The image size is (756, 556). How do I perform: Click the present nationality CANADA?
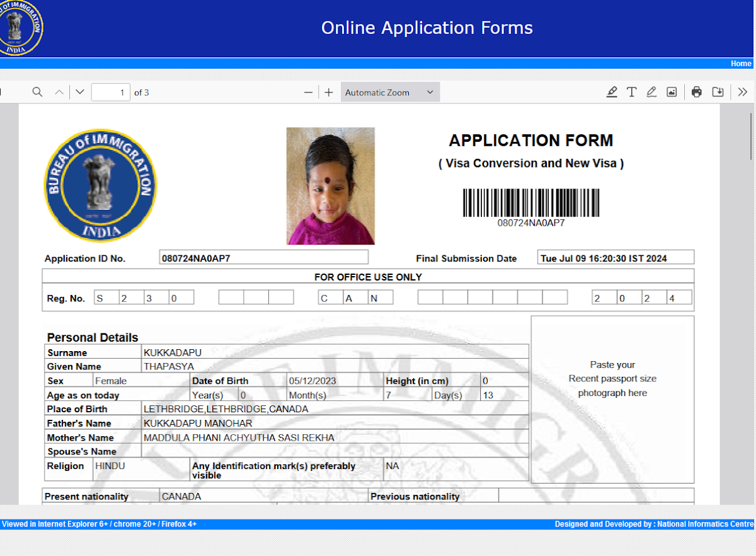[x=181, y=497]
